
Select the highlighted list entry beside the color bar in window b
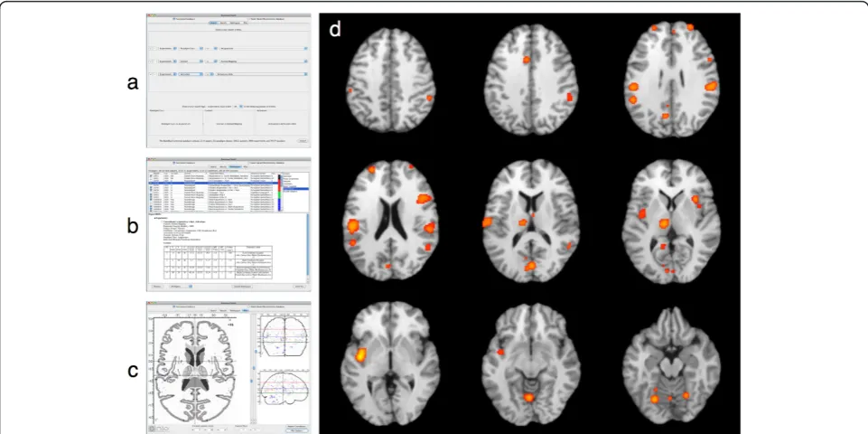click(x=295, y=189)
